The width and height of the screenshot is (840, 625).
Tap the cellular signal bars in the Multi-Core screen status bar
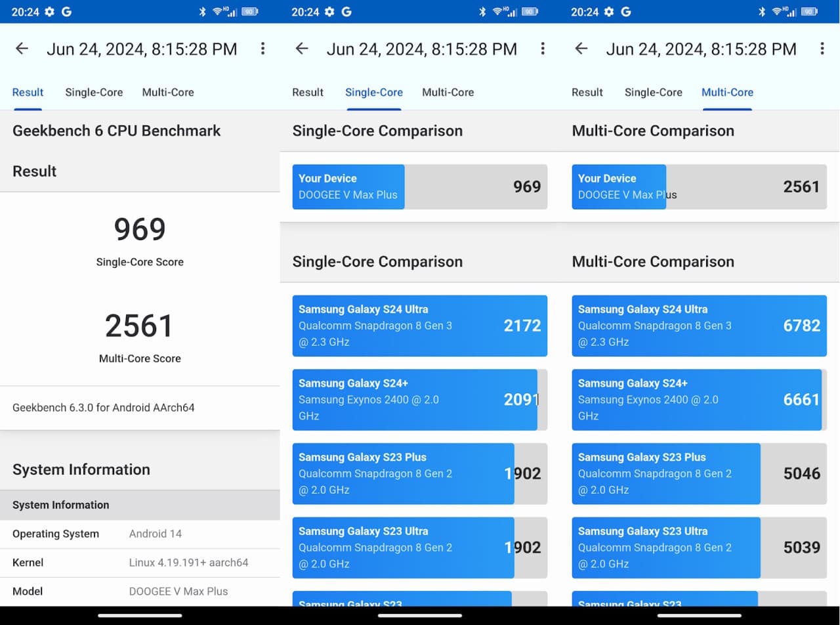click(x=791, y=12)
